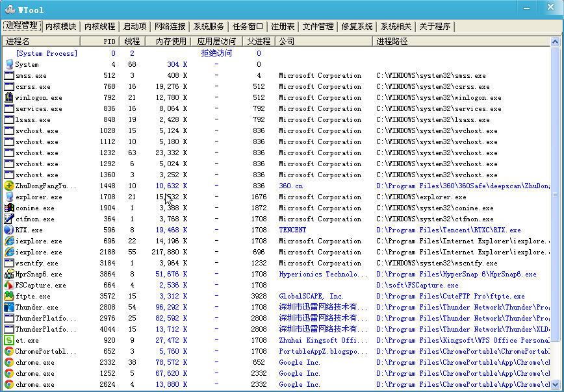Click C:\WINDOWS\explorer.exe path
Image resolution: width=564 pixels, height=392 pixels.
coord(421,197)
